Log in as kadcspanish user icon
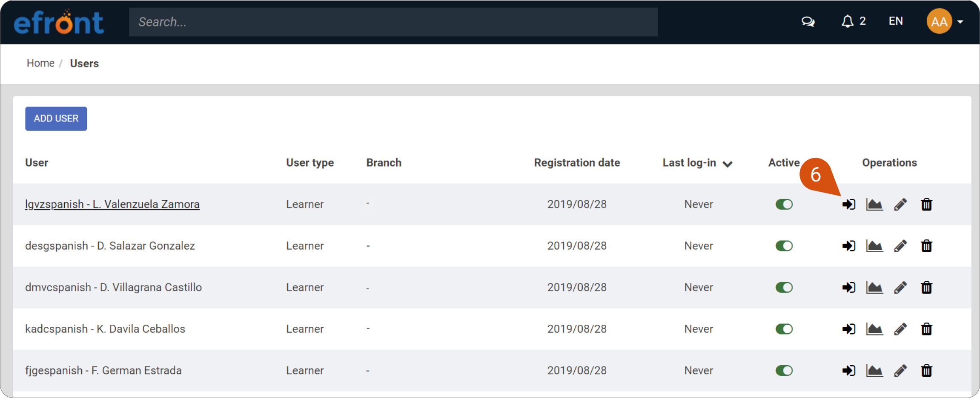 tap(848, 329)
